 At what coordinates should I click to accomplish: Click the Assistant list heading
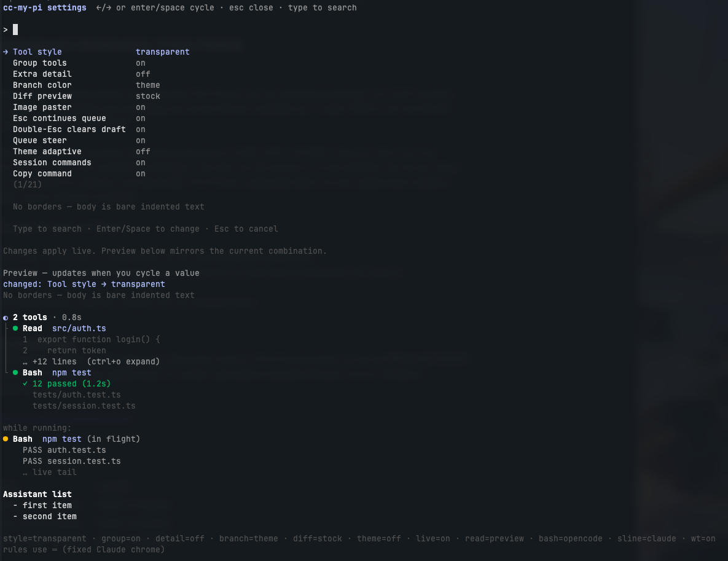(37, 494)
